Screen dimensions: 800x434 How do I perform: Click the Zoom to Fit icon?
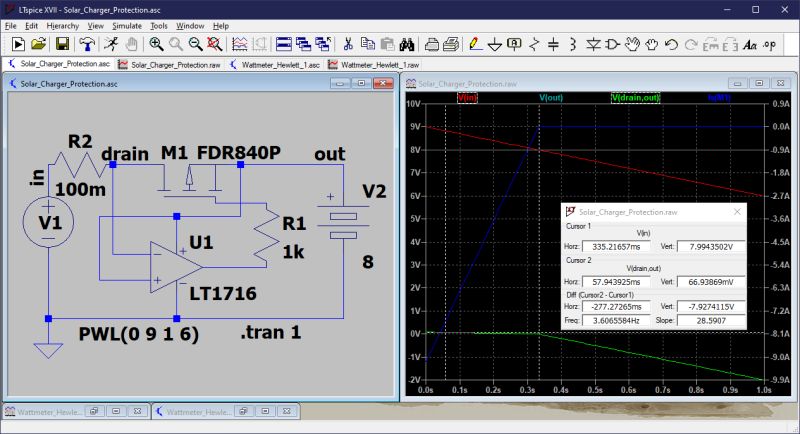click(214, 44)
